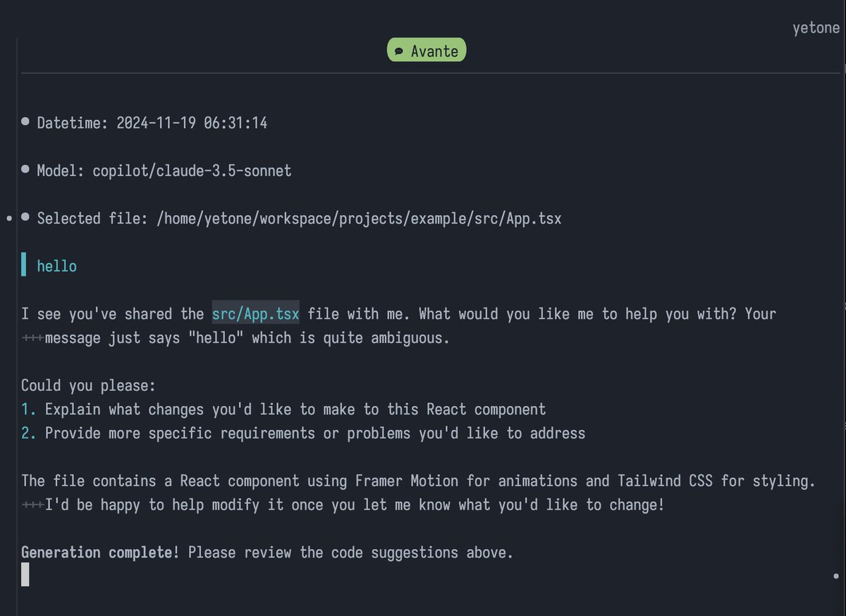Expand the Avante header section
The height and width of the screenshot is (616, 846).
[427, 50]
